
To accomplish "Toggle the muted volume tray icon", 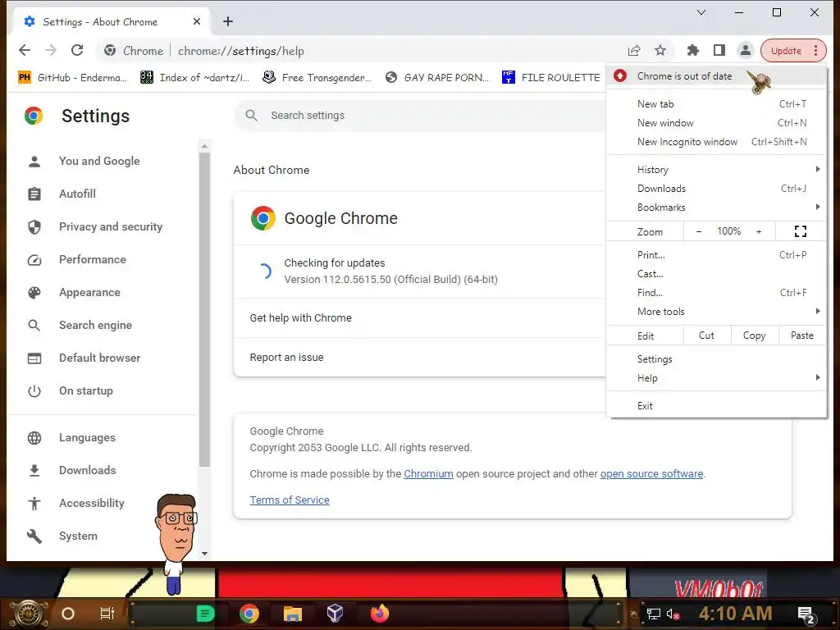I will pyautogui.click(x=673, y=614).
